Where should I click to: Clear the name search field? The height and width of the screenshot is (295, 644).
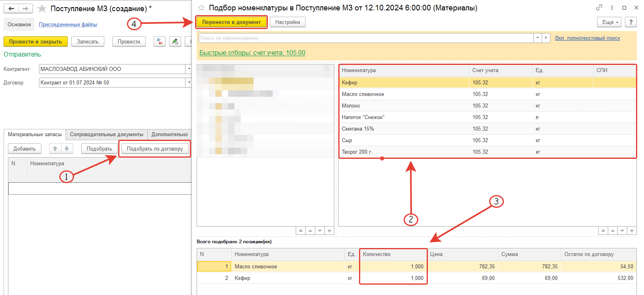546,38
